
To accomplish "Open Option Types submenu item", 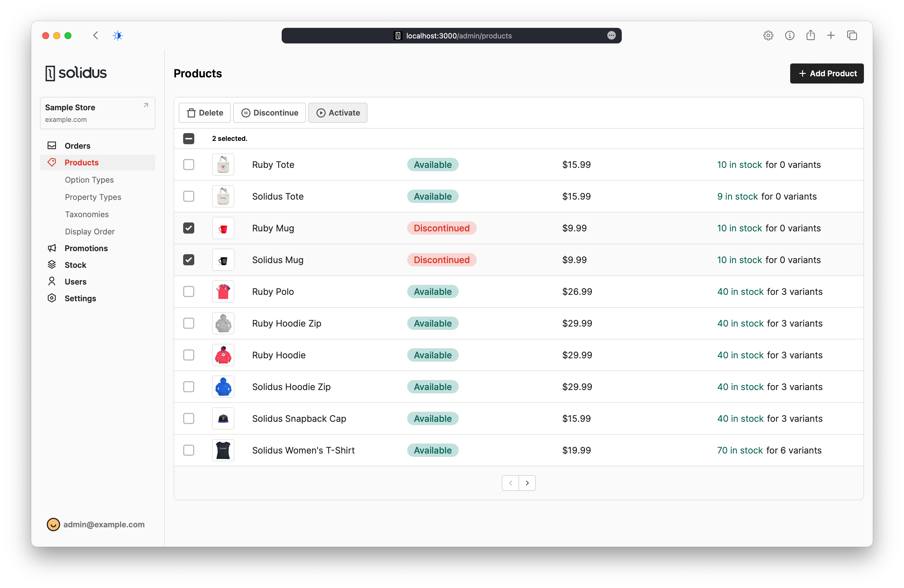I will [x=89, y=180].
